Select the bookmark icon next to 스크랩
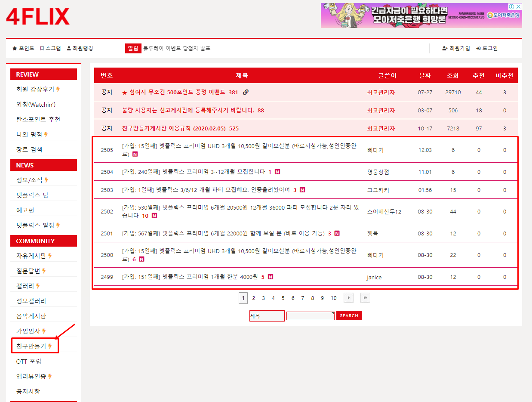532x402 pixels. pos(42,48)
